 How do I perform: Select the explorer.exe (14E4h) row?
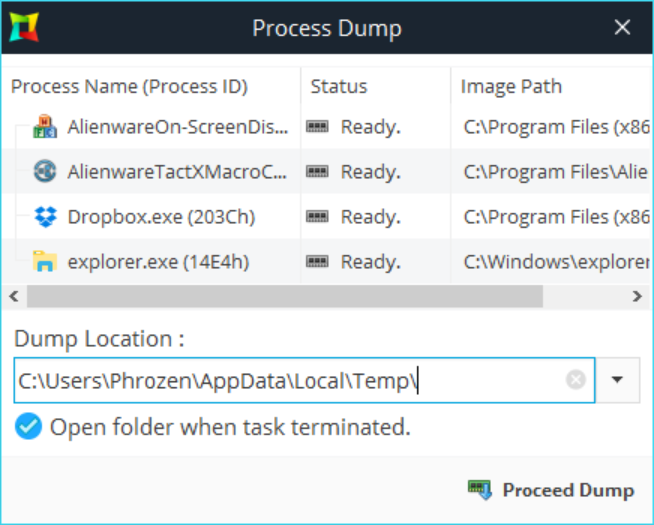158,262
